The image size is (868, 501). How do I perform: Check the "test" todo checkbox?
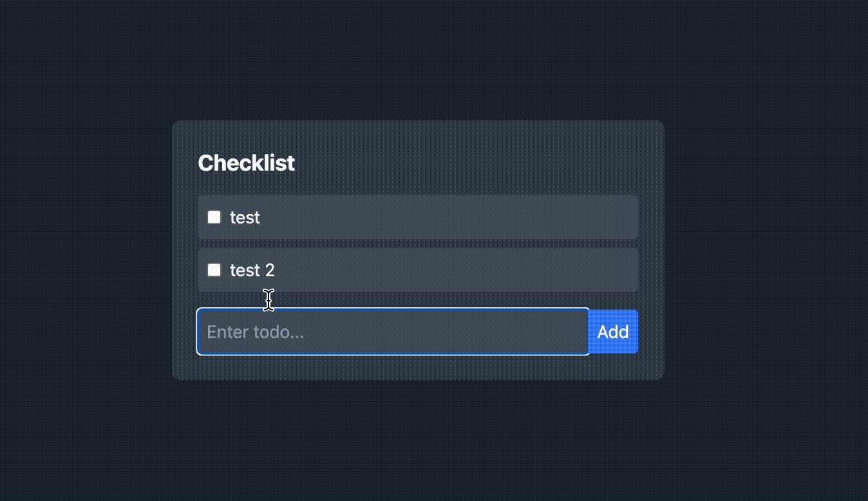[214, 217]
